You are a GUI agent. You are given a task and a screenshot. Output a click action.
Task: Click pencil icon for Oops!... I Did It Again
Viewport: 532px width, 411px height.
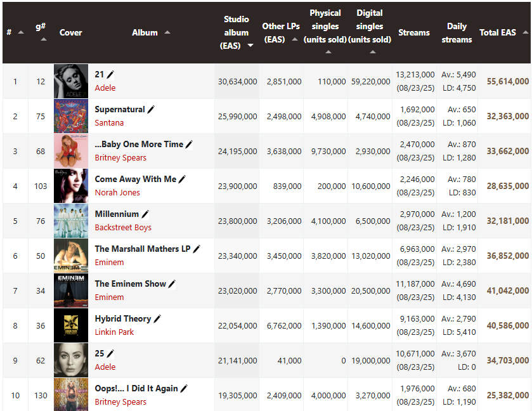point(184,389)
